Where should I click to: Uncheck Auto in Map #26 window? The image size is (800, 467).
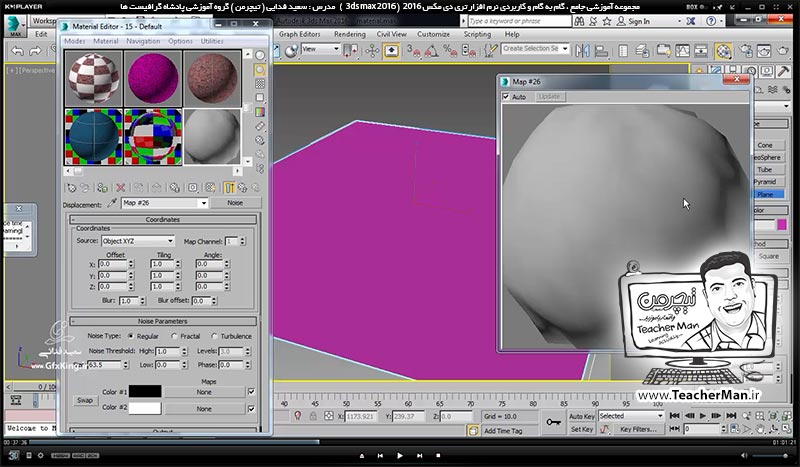tap(506, 96)
